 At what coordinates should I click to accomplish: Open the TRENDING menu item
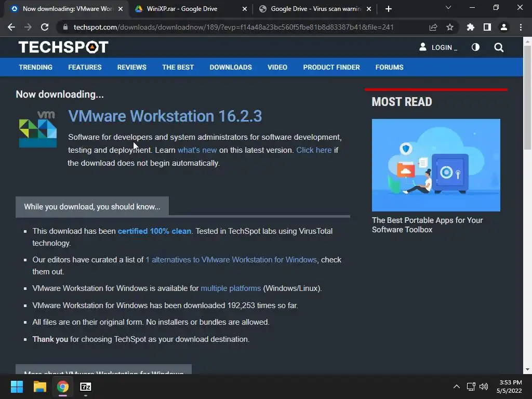pyautogui.click(x=36, y=67)
